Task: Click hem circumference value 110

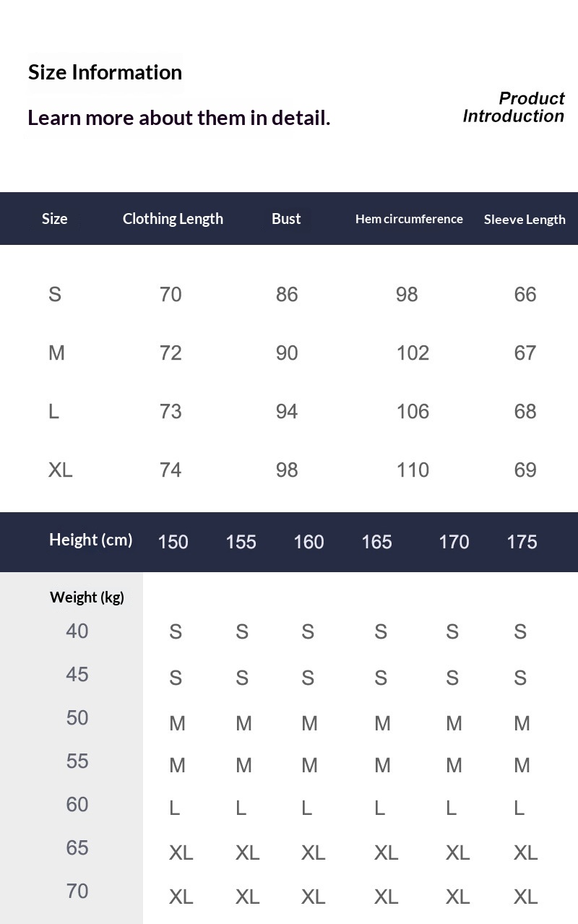Action: (x=413, y=470)
